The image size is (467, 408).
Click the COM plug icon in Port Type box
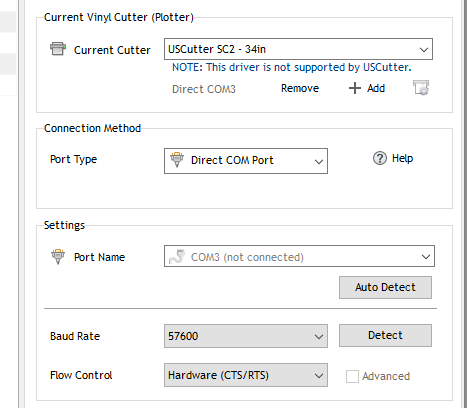tap(177, 160)
